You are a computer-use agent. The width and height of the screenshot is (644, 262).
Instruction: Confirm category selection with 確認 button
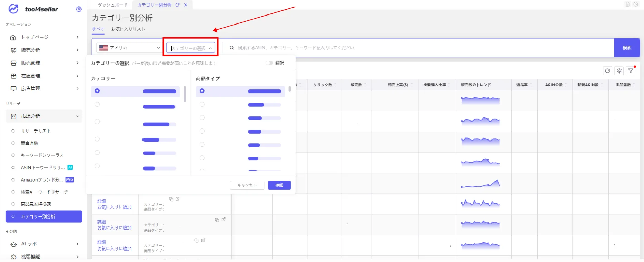pos(279,185)
